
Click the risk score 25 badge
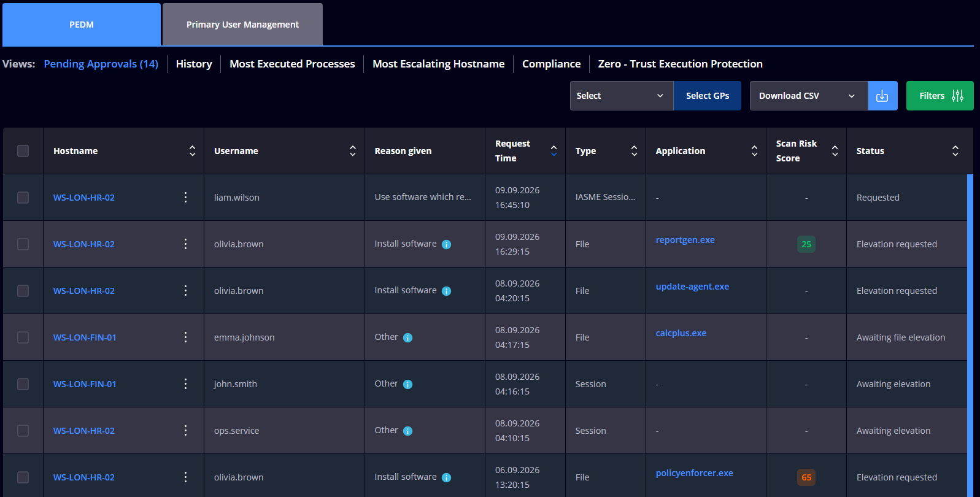806,244
